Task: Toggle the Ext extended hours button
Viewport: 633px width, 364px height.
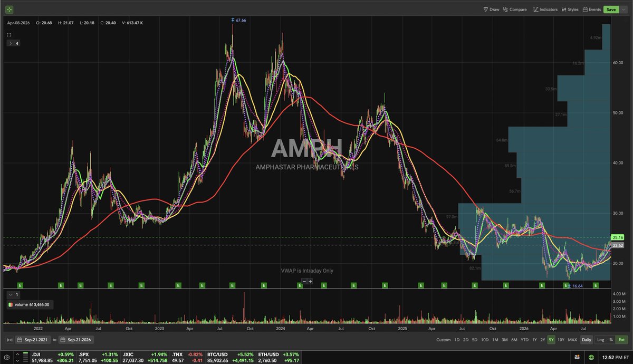Action: point(621,340)
